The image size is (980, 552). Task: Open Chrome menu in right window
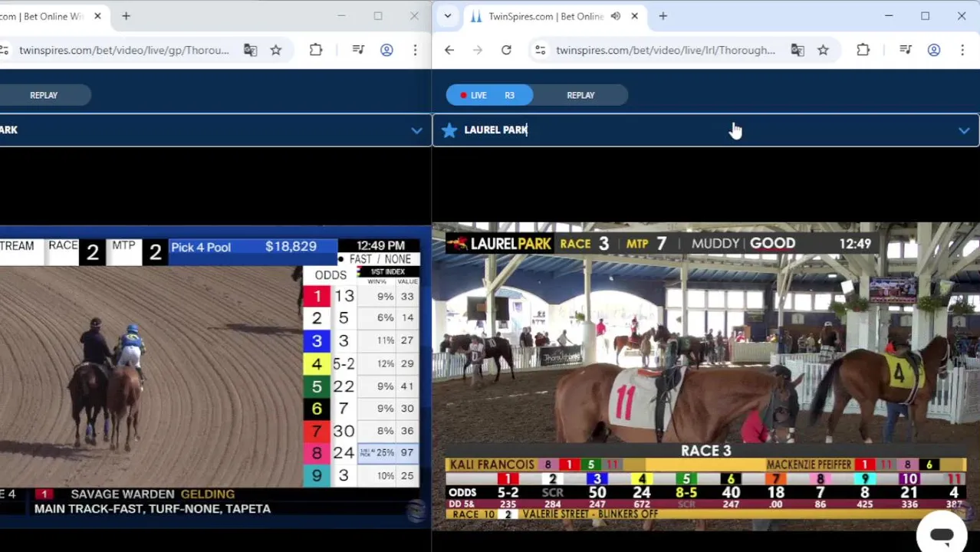pos(962,50)
